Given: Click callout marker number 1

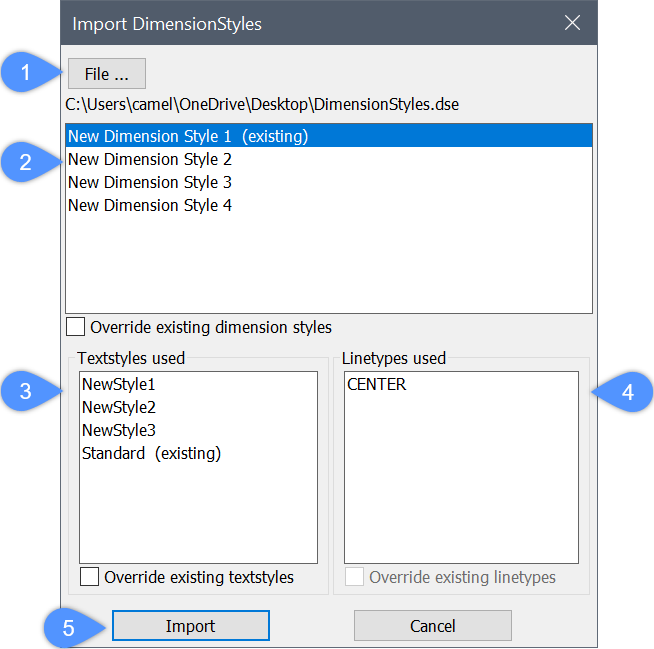Looking at the screenshot, I should 24,74.
